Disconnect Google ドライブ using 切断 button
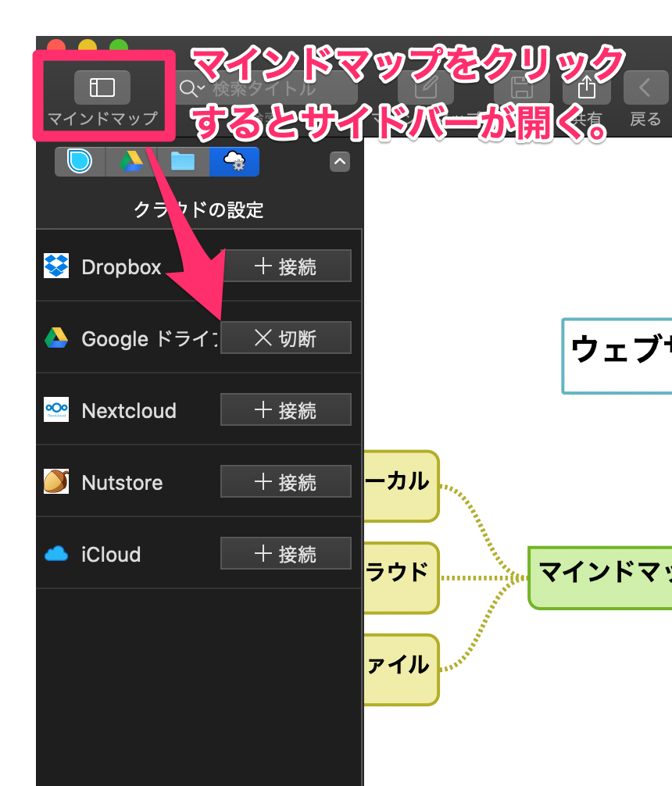The height and width of the screenshot is (786, 672). pos(285,338)
